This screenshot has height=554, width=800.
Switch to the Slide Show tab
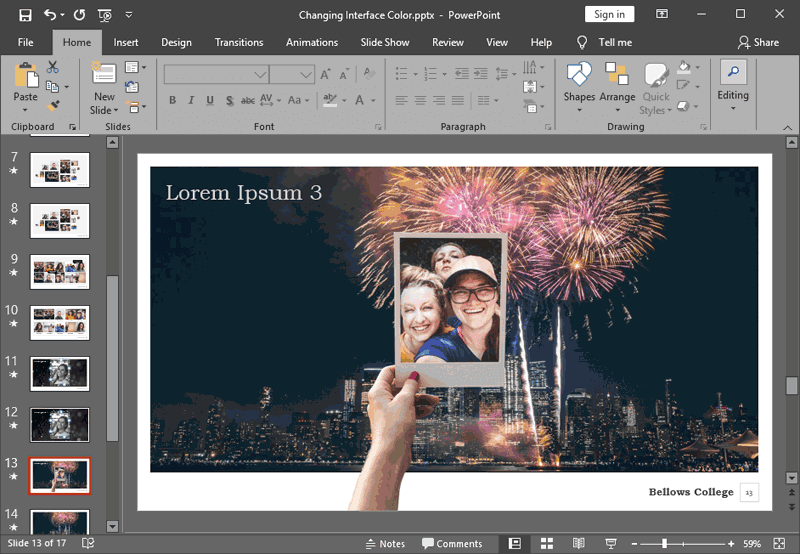[x=385, y=42]
